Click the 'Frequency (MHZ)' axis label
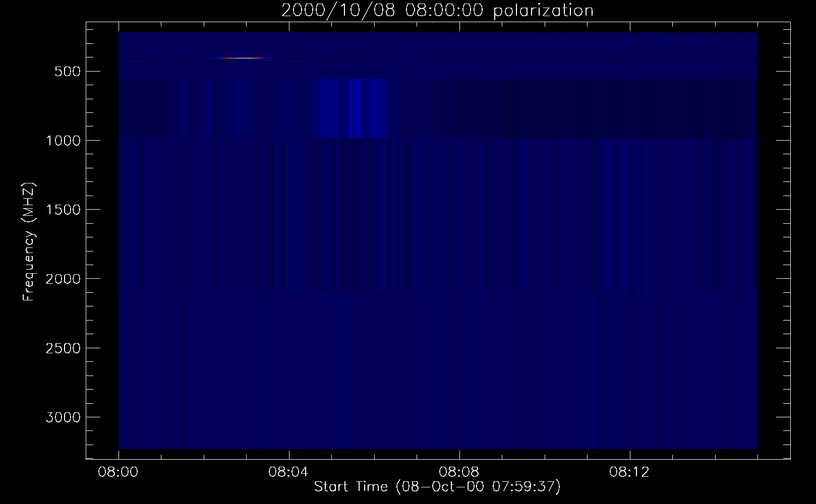 29,242
